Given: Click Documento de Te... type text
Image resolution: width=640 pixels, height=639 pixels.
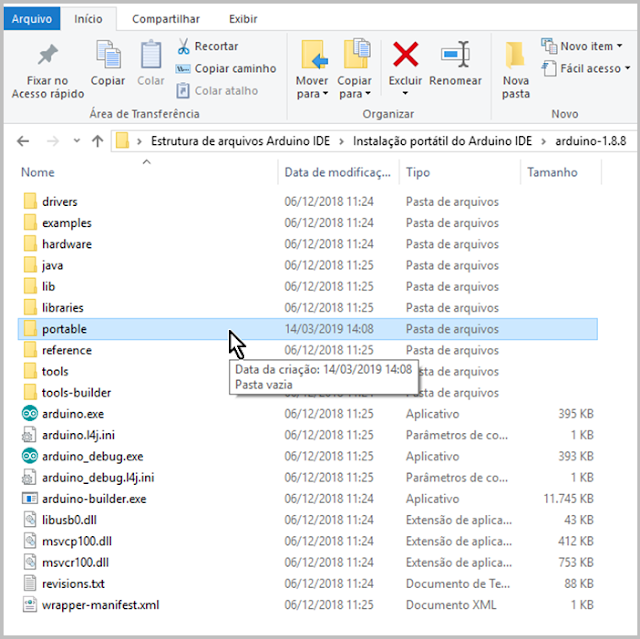Looking at the screenshot, I should (x=458, y=584).
